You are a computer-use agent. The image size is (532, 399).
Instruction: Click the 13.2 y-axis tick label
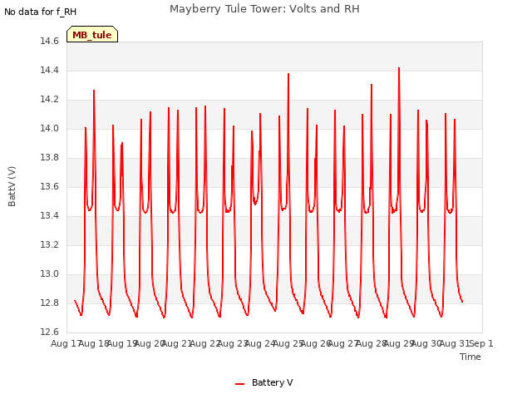pyautogui.click(x=49, y=245)
